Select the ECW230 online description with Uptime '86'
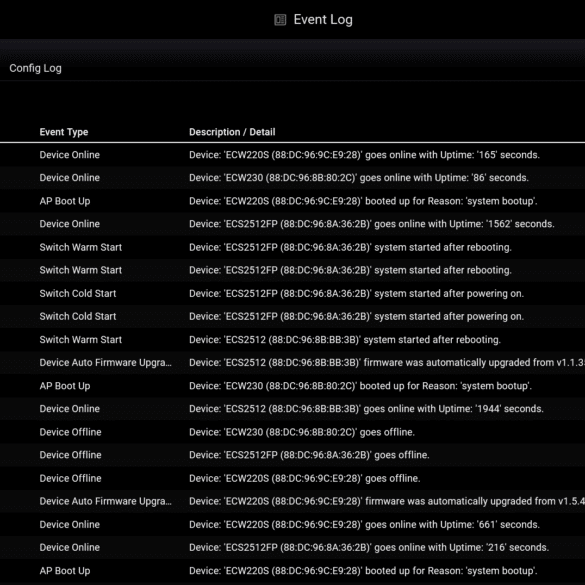The image size is (585, 585). point(359,178)
